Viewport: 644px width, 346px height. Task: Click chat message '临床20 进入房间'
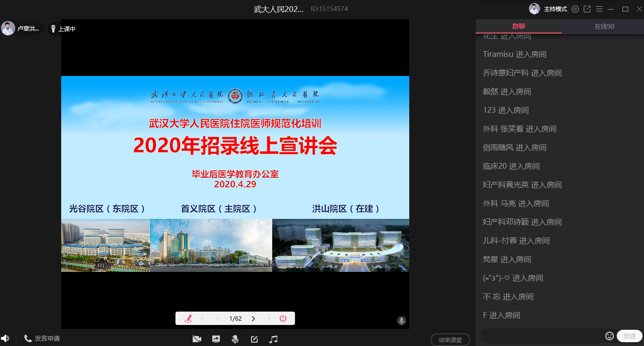511,166
